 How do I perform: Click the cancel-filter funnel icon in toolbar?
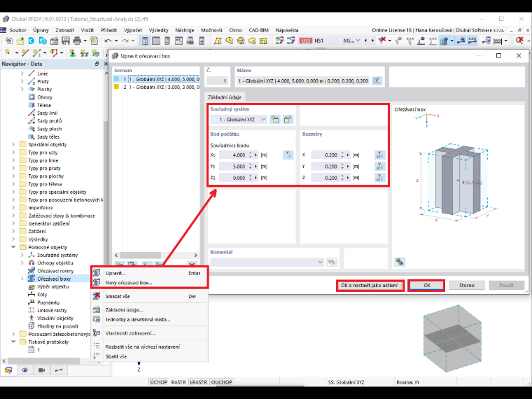click(x=381, y=41)
